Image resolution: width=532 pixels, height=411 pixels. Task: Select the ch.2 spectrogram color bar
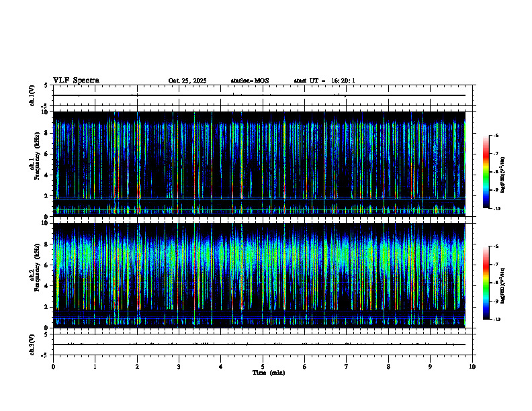tap(486, 283)
